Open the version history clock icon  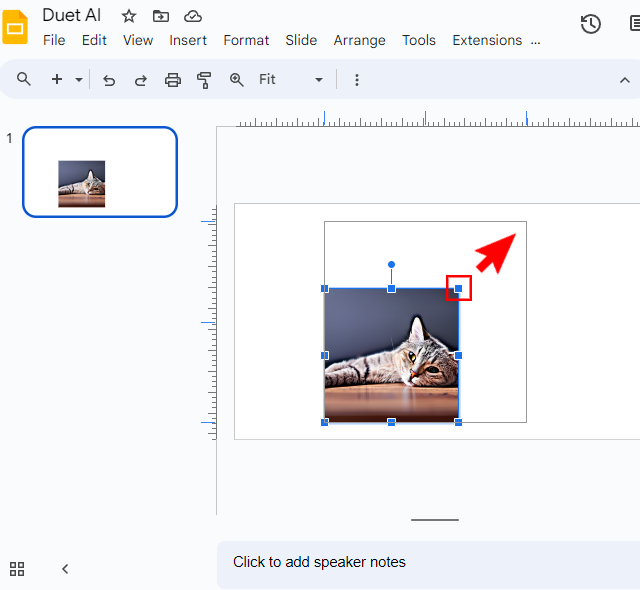click(x=590, y=24)
